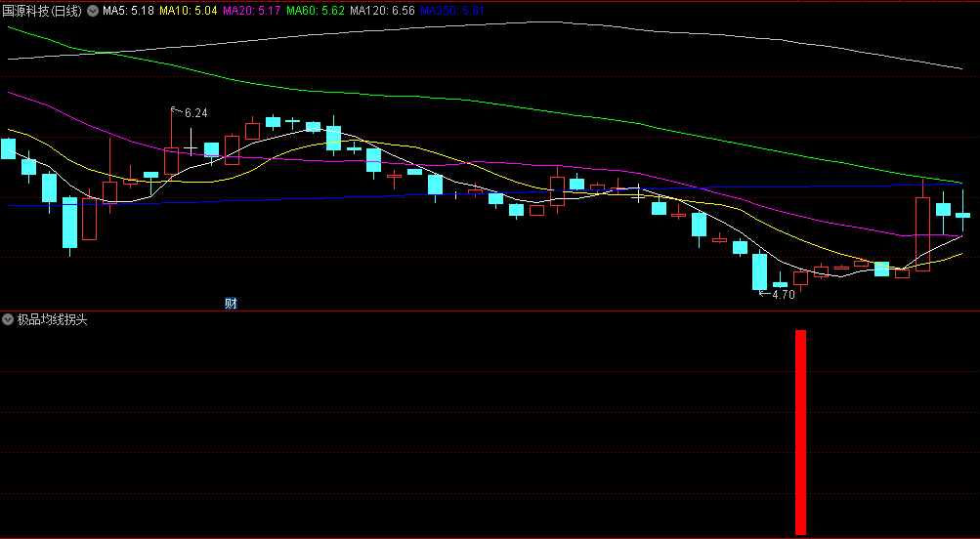Select the MA60: 5.62 label

[316, 11]
